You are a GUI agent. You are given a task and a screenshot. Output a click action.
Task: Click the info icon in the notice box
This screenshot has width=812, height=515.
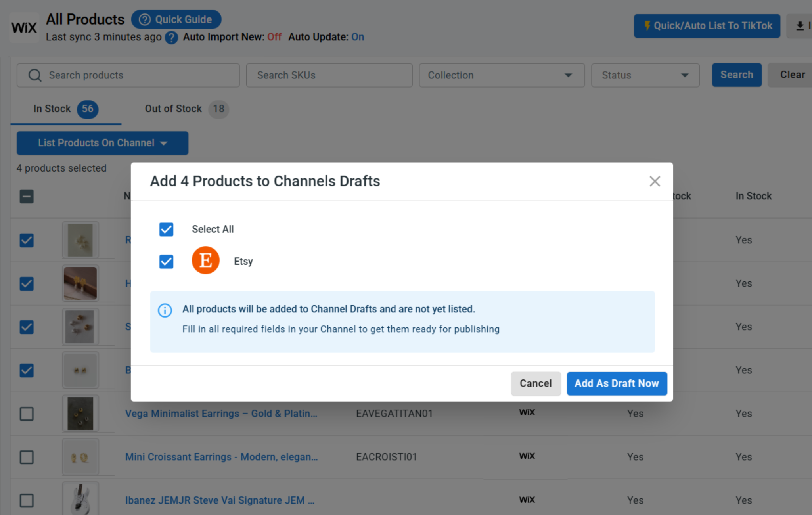coord(165,310)
